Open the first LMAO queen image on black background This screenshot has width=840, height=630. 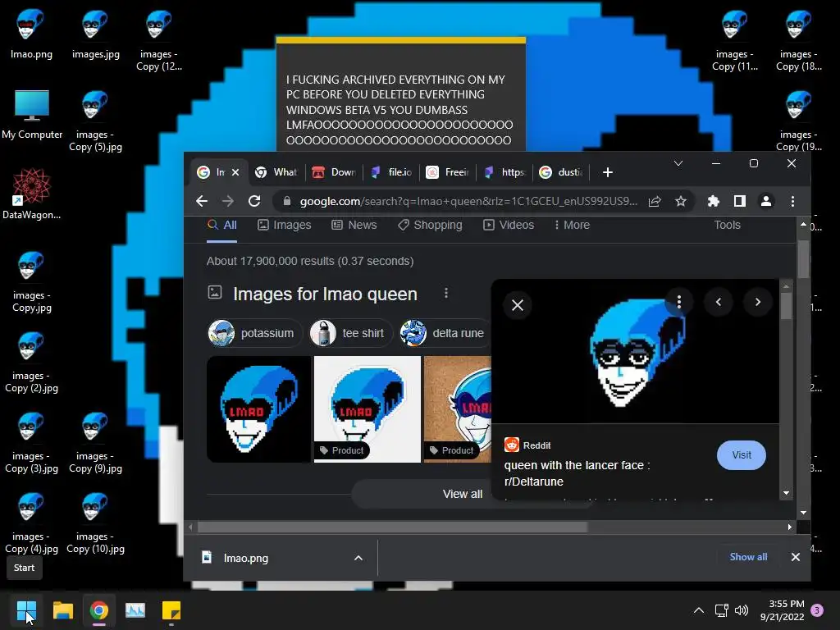pyautogui.click(x=258, y=409)
